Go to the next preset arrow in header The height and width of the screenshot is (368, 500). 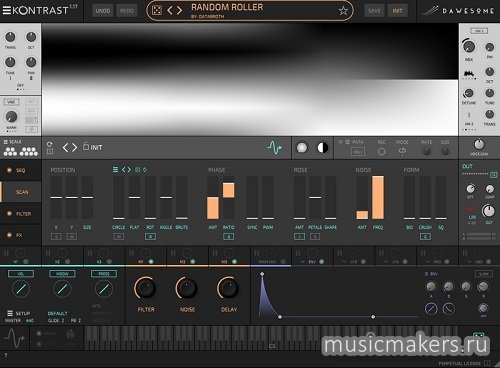click(x=179, y=10)
